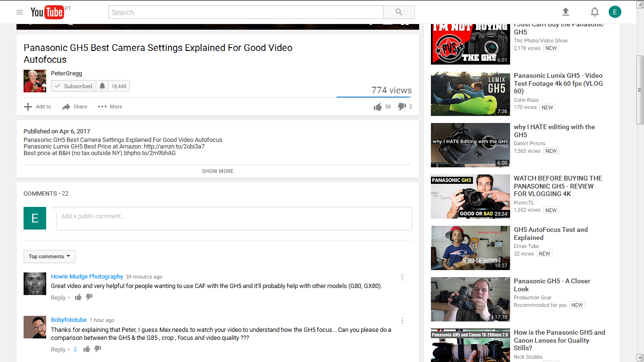Like Bobyfototube's comment
This screenshot has height=362, width=644.
tap(87, 349)
